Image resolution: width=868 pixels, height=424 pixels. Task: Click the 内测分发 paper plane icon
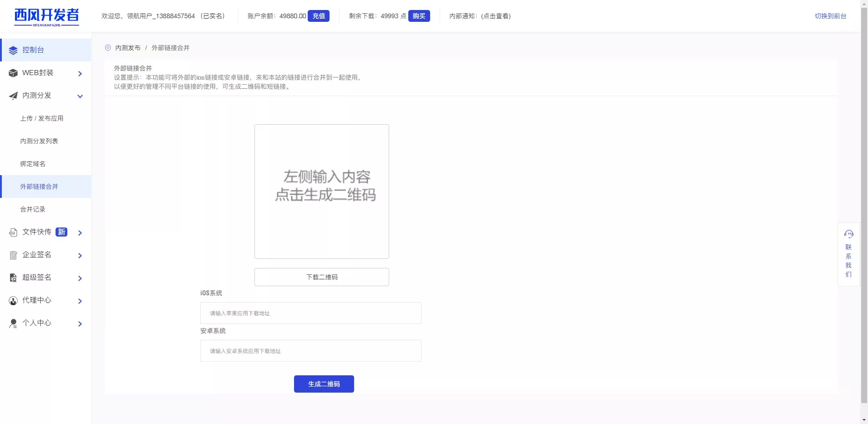coord(13,96)
